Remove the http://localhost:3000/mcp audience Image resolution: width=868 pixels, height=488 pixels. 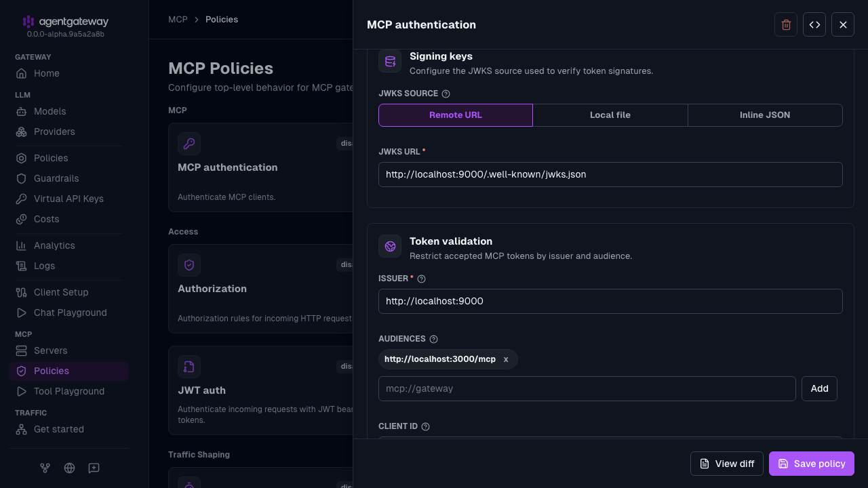506,359
